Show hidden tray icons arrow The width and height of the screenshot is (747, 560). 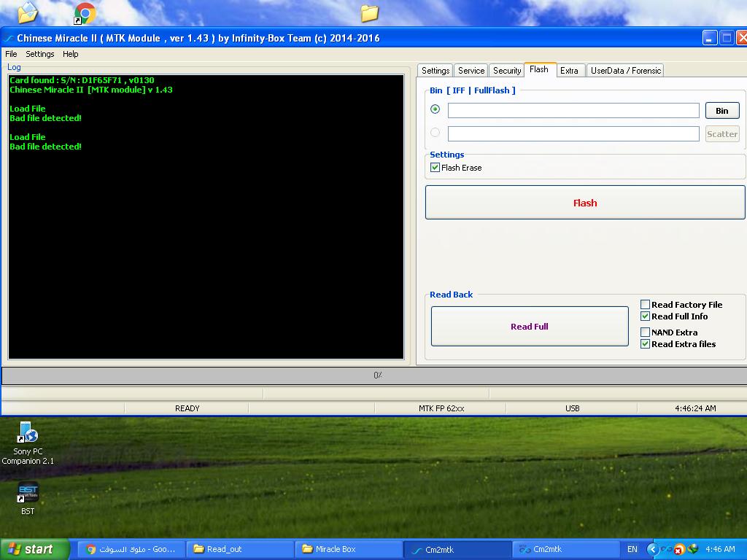652,549
